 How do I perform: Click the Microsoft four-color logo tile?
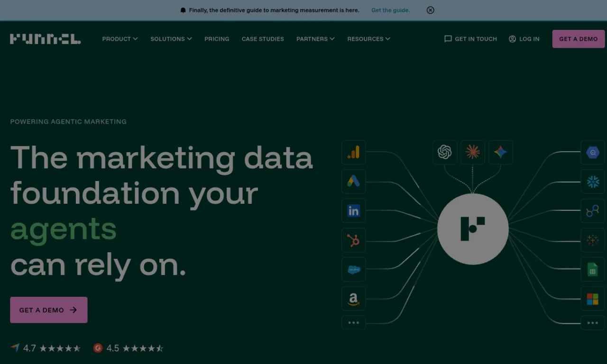(x=593, y=299)
